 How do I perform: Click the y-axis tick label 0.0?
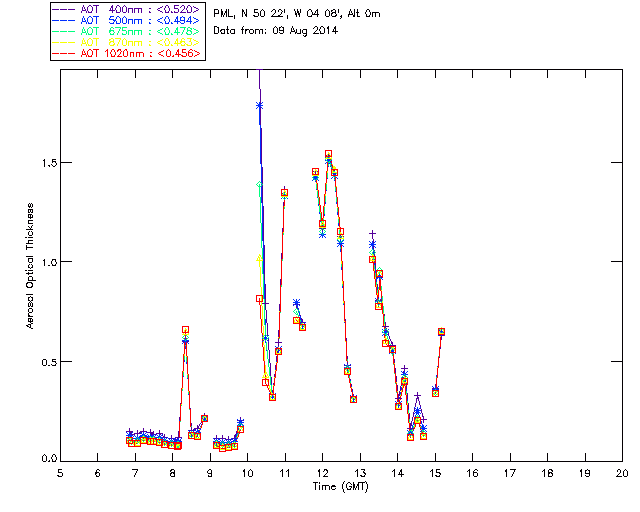(49, 459)
